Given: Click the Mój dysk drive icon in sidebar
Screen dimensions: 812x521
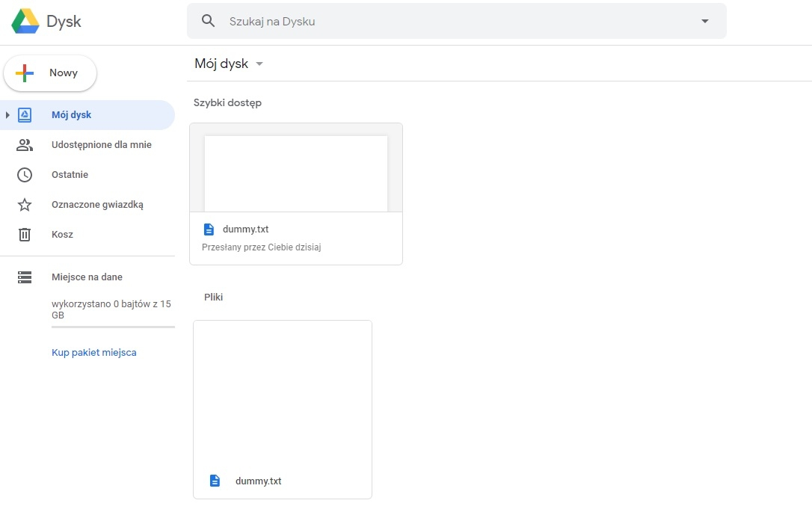Looking at the screenshot, I should (x=25, y=115).
